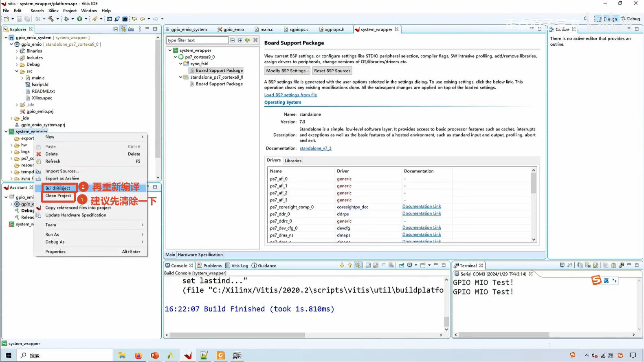Click the Build hammer toolbar icon

pos(51,19)
